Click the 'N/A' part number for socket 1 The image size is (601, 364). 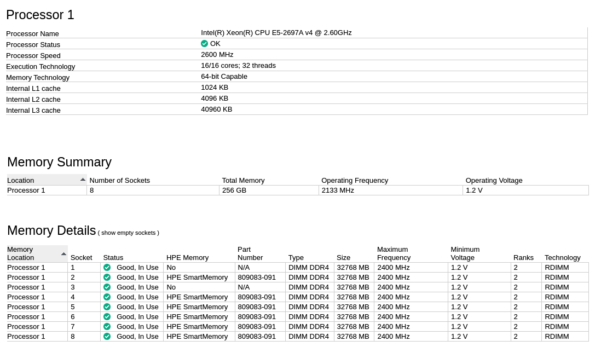click(244, 268)
